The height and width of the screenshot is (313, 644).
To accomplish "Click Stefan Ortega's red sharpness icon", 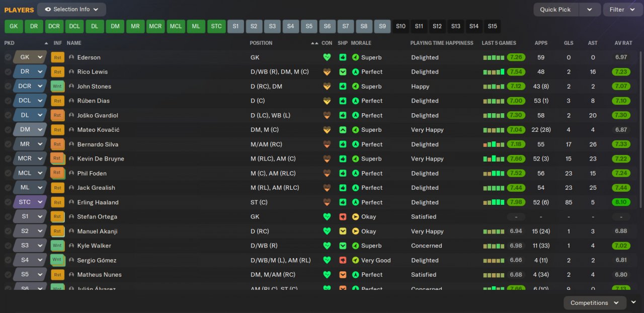I will pyautogui.click(x=343, y=217).
